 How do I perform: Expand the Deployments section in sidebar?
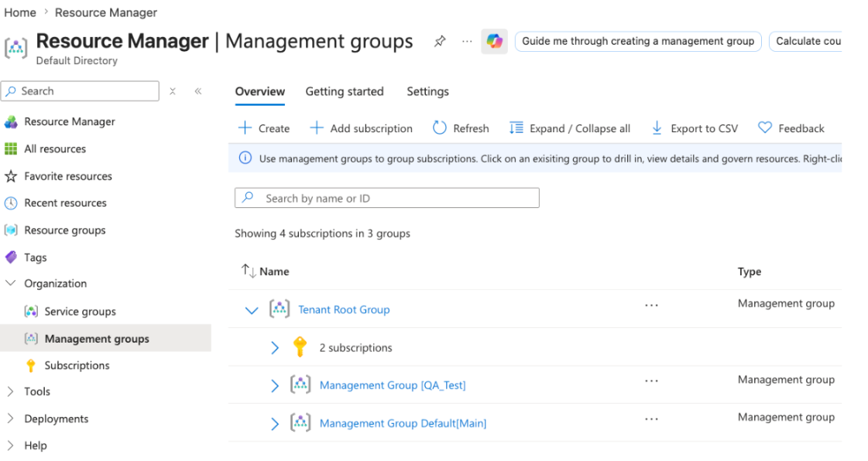(11, 418)
